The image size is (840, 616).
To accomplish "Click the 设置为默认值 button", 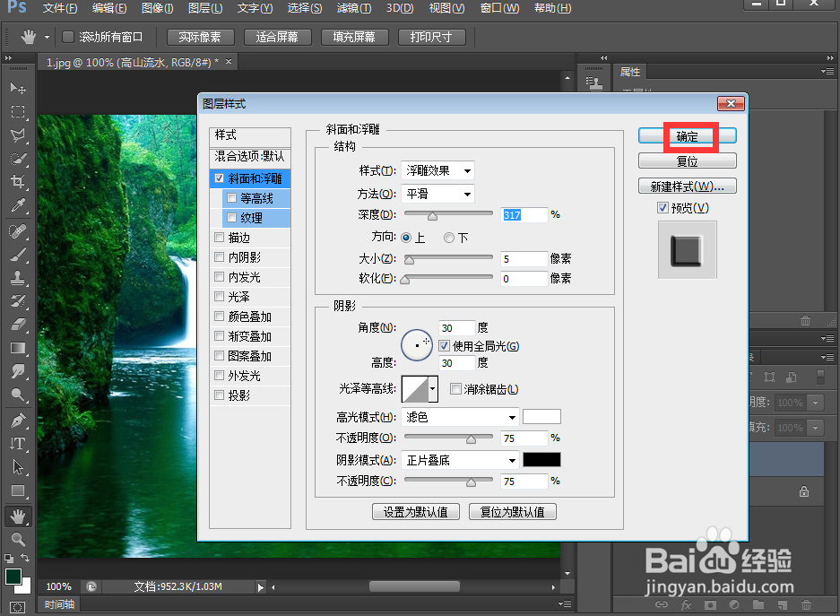I will coord(416,511).
